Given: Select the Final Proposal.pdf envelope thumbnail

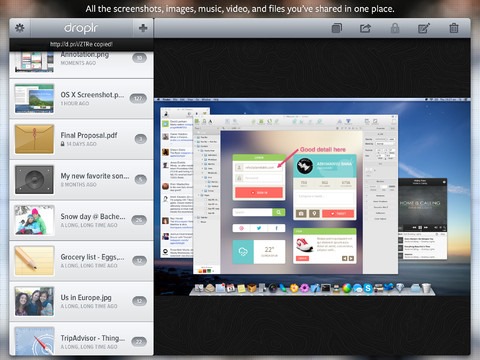Looking at the screenshot, I should click(34, 139).
